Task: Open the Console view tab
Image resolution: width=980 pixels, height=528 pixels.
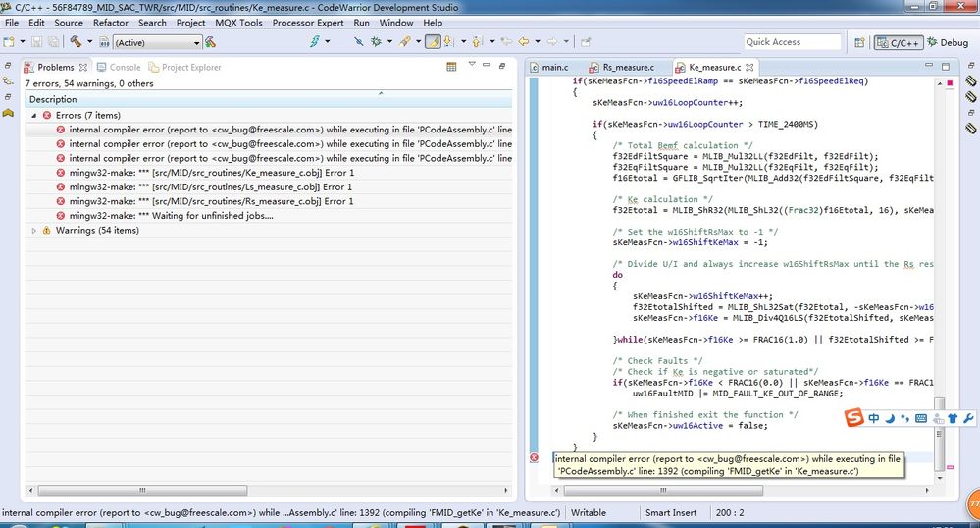Action: pos(125,67)
